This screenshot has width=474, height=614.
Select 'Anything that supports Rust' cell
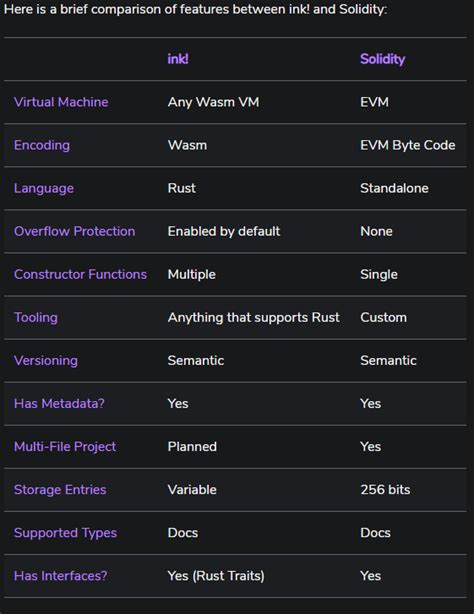click(253, 318)
